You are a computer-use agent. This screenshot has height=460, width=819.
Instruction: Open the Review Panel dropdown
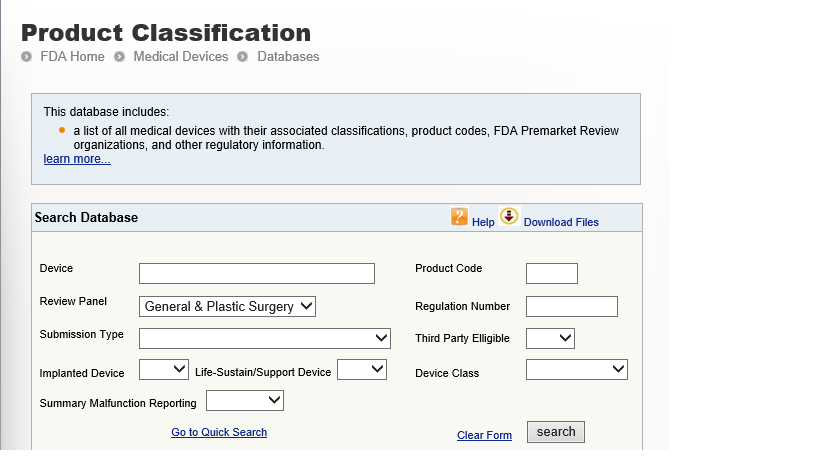(228, 307)
